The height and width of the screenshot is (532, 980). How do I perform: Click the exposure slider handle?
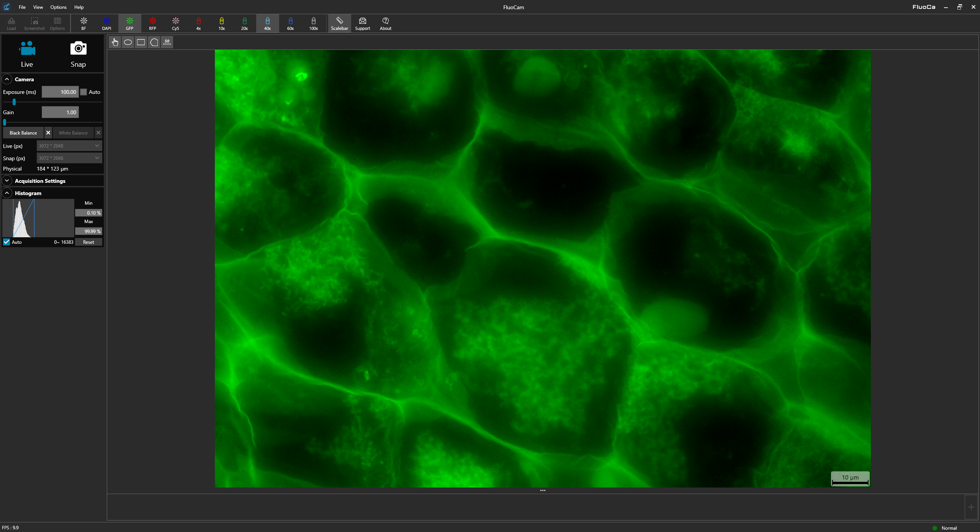pyautogui.click(x=14, y=102)
